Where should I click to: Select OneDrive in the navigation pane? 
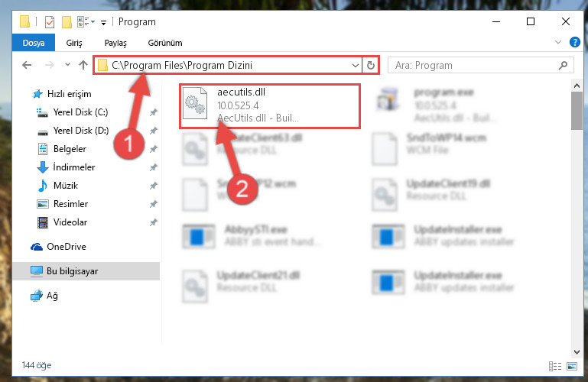coord(67,247)
